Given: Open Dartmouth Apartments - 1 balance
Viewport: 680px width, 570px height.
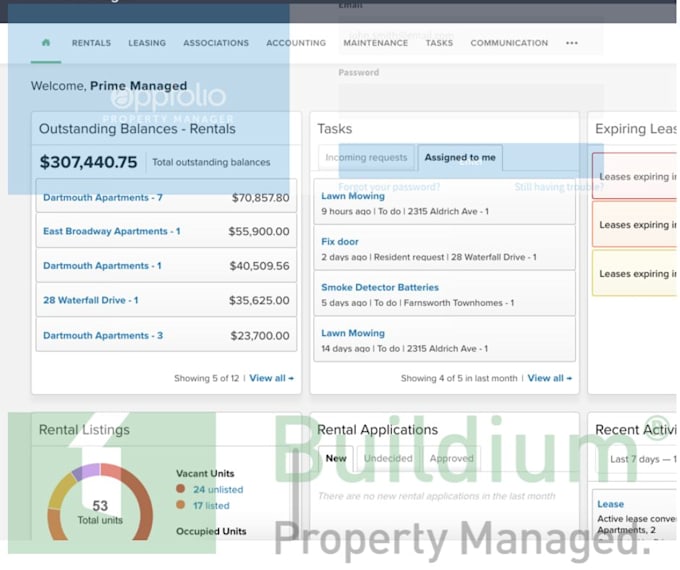Looking at the screenshot, I should coord(102,265).
